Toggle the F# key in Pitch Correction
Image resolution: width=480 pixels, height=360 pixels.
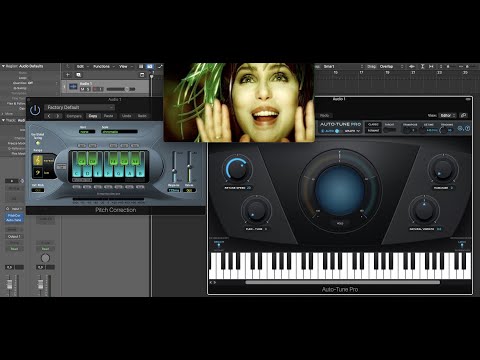(113, 159)
